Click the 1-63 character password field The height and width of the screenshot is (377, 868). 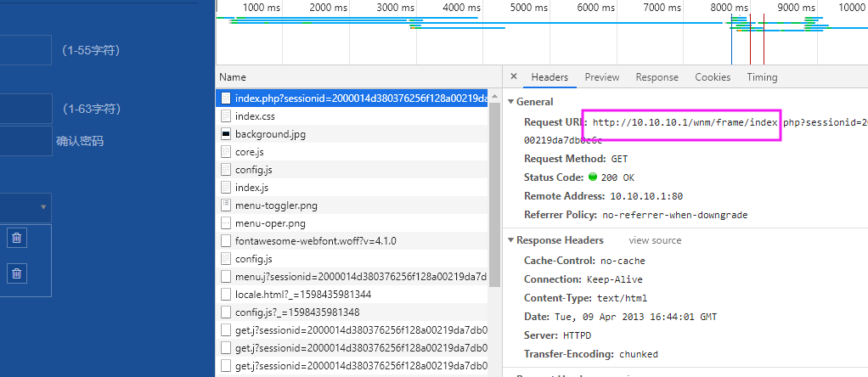pos(25,109)
